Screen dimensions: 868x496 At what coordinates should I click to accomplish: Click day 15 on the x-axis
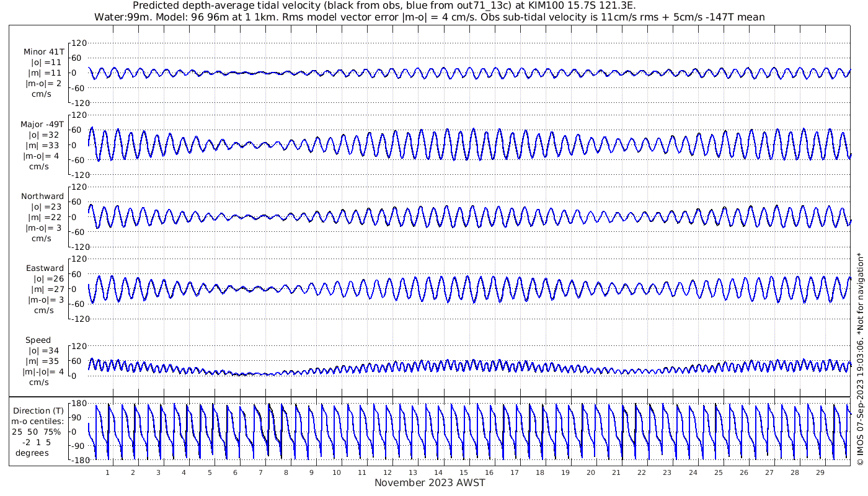click(x=464, y=472)
